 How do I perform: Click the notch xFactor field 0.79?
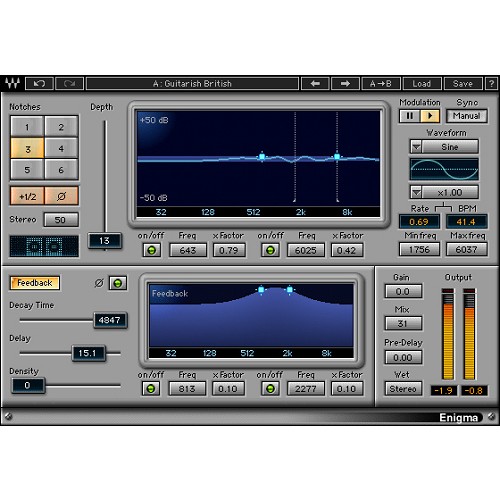[x=229, y=250]
